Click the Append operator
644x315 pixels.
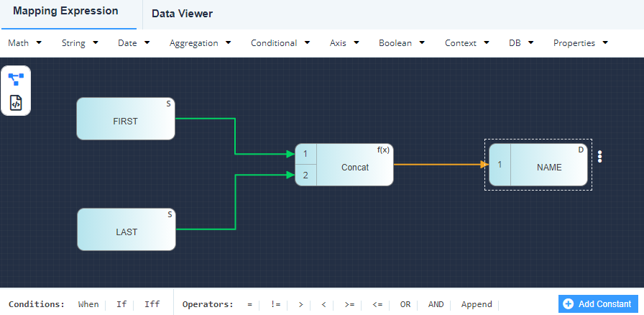[477, 304]
